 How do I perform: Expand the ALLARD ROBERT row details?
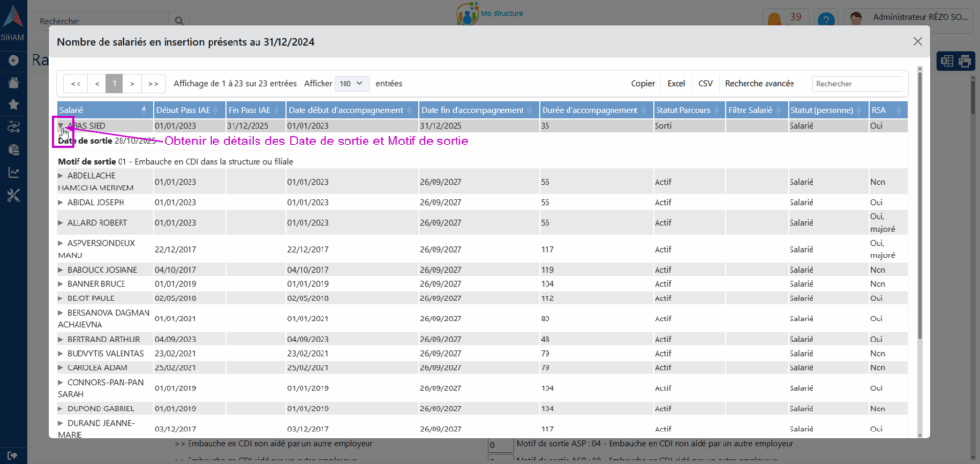pos(61,222)
